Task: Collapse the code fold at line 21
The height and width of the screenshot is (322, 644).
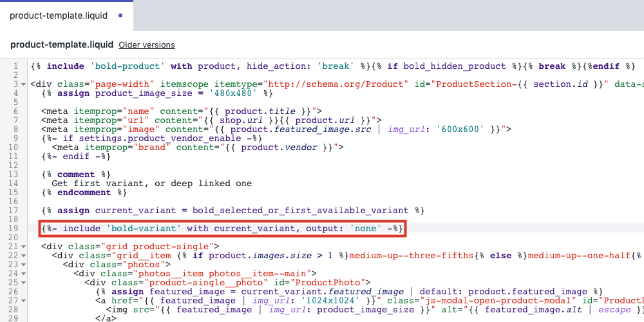Action: (x=23, y=247)
